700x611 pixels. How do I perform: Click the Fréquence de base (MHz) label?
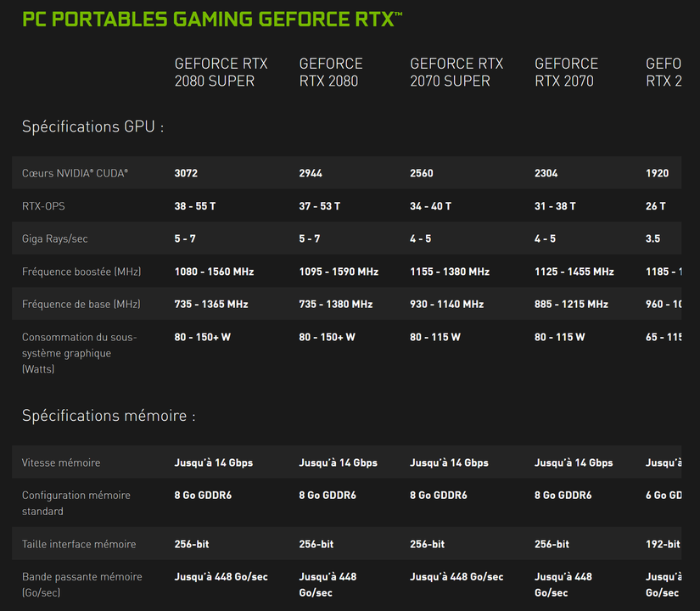coord(81,304)
